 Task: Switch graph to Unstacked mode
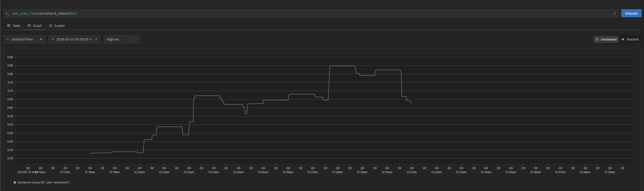click(606, 39)
